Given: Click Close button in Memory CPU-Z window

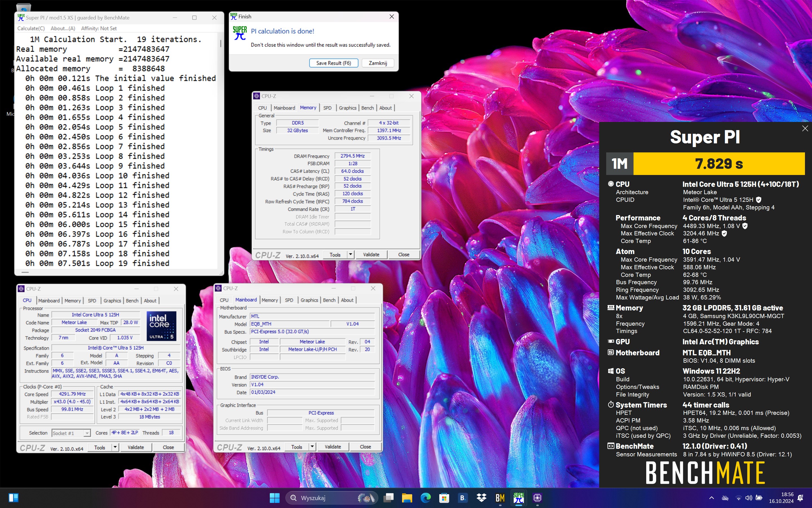Looking at the screenshot, I should (404, 255).
